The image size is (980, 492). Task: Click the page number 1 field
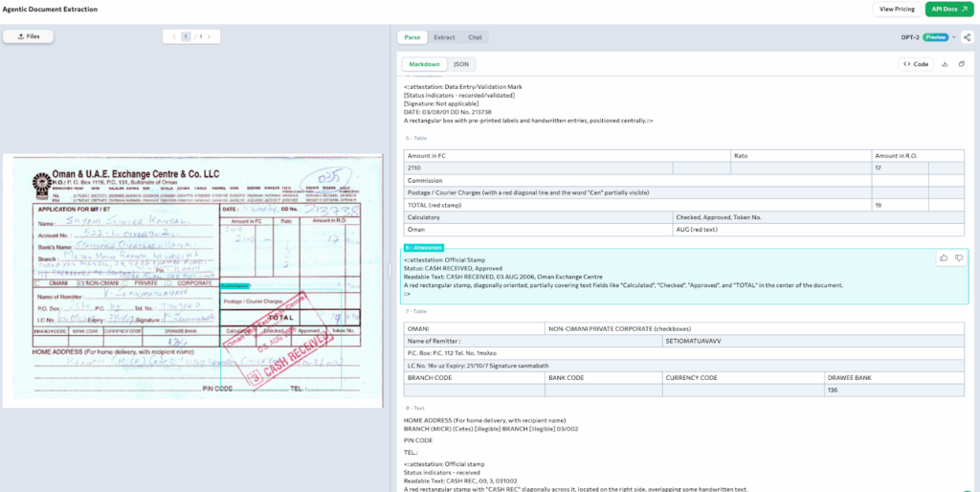click(x=187, y=37)
